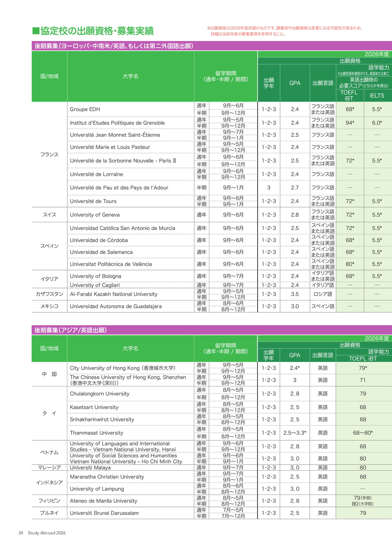Click the ベトナム country cell
Image resolution: width=392 pixels, height=554 pixels.
point(49,452)
